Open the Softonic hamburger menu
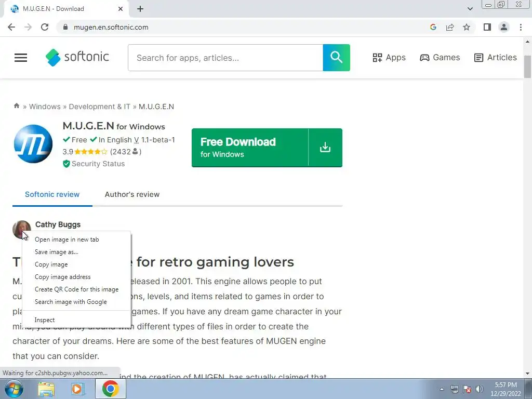532x399 pixels. click(x=21, y=58)
